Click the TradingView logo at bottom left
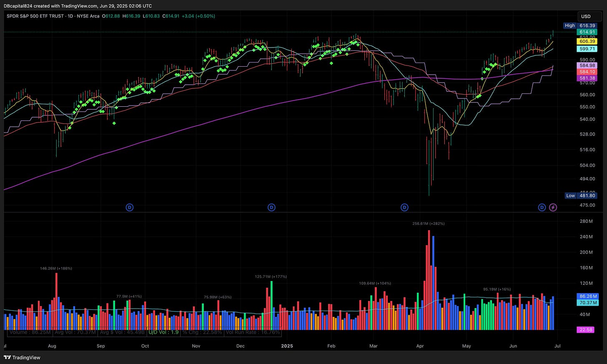 tap(22, 357)
